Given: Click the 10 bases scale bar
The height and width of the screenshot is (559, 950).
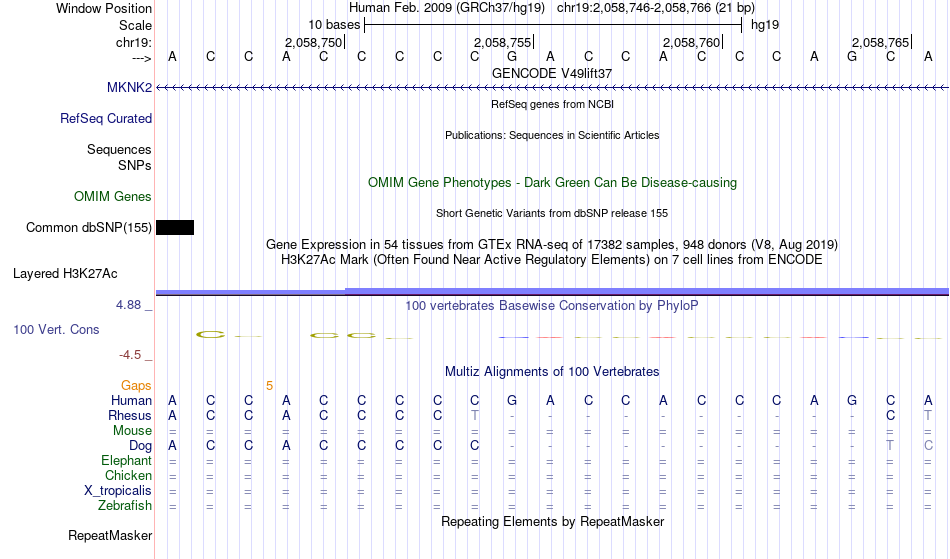Looking at the screenshot, I should 553,25.
